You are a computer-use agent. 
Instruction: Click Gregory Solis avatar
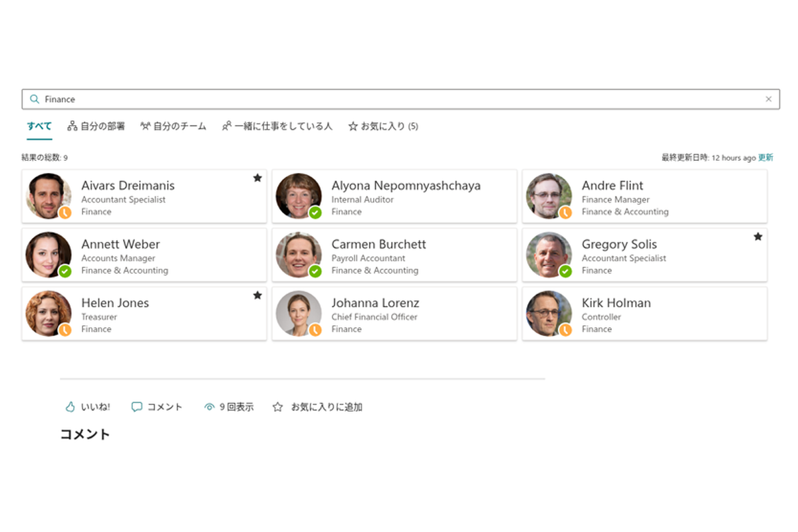549,254
